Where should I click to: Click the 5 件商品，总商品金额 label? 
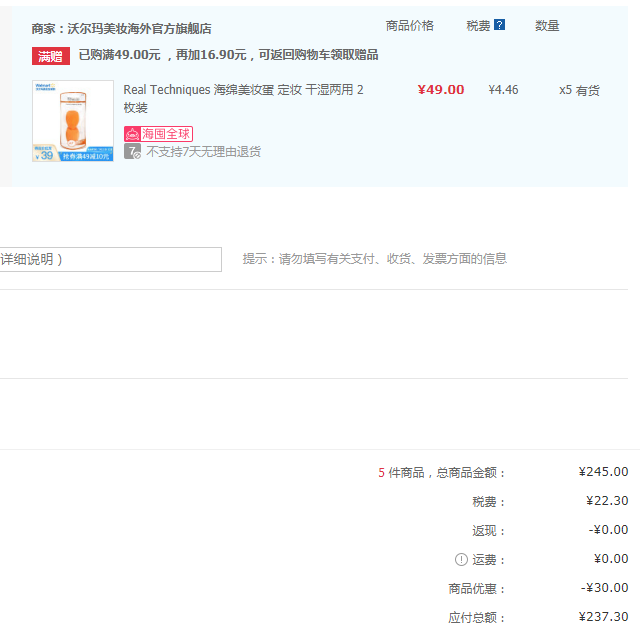coord(442,473)
